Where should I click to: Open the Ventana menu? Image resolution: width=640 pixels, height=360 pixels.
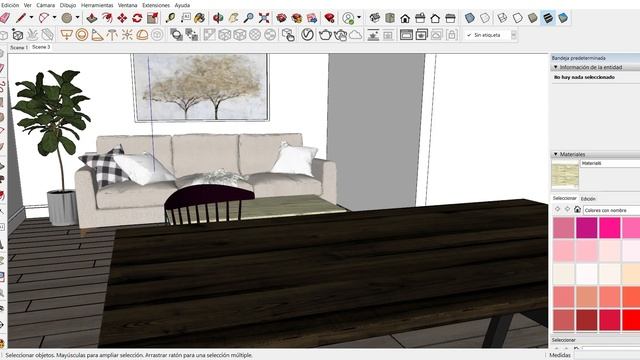click(128, 5)
